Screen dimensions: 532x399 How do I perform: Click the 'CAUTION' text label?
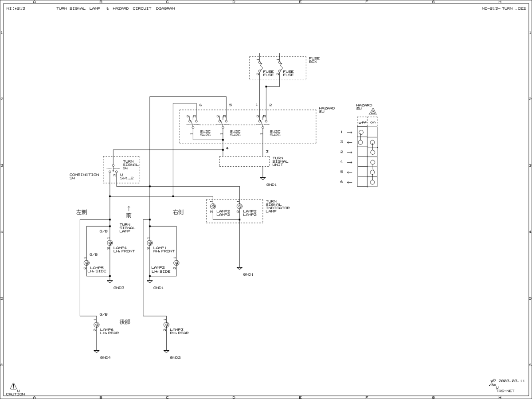tap(16, 394)
